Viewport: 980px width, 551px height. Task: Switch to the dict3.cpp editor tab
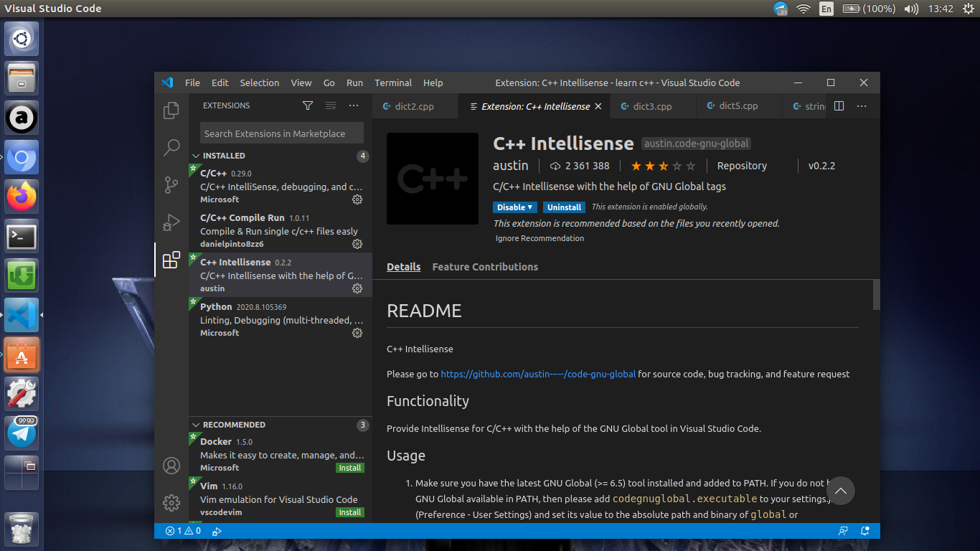pyautogui.click(x=652, y=106)
